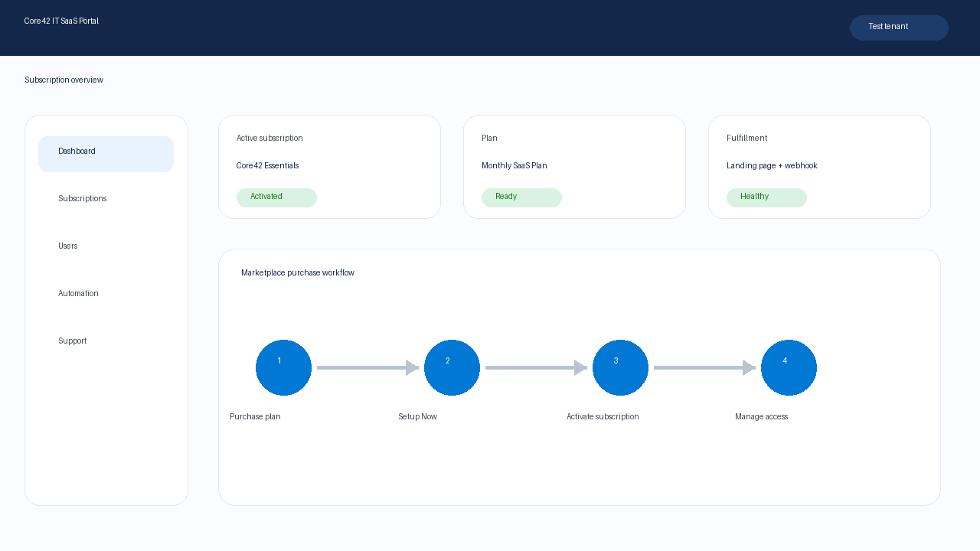
Task: Click the Healthy fulfillment badge
Action: pyautogui.click(x=766, y=197)
